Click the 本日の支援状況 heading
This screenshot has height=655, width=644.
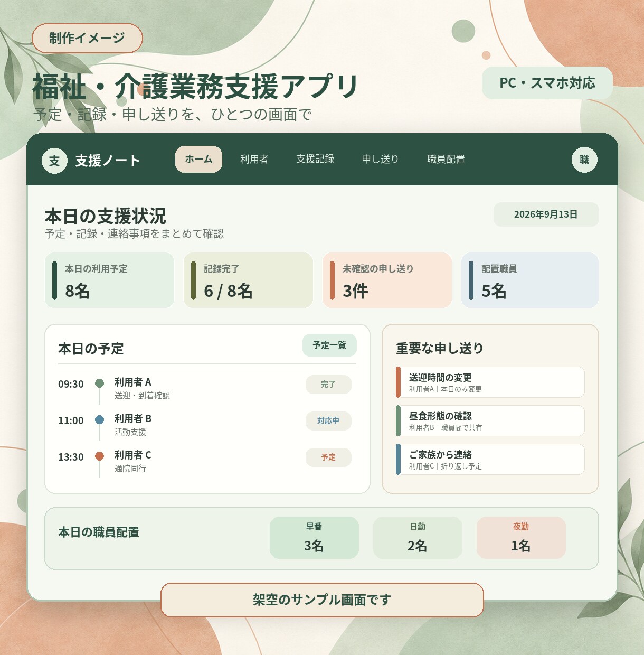pos(105,216)
